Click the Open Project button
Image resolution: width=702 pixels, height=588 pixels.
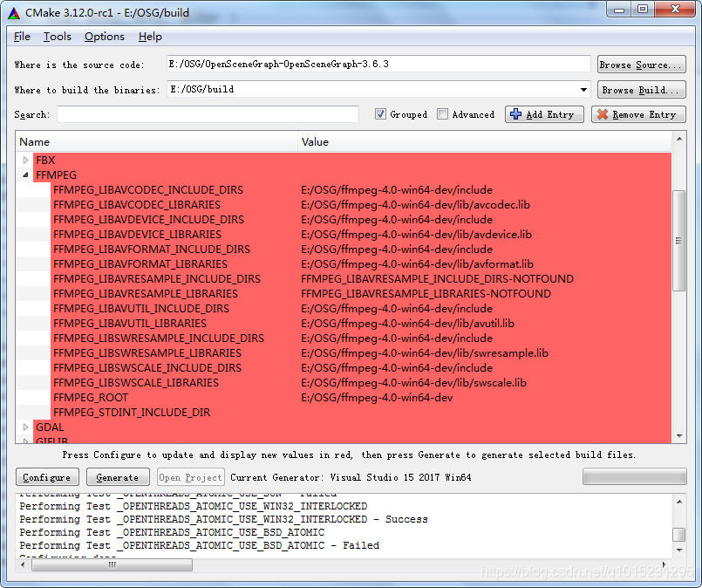[x=190, y=477]
